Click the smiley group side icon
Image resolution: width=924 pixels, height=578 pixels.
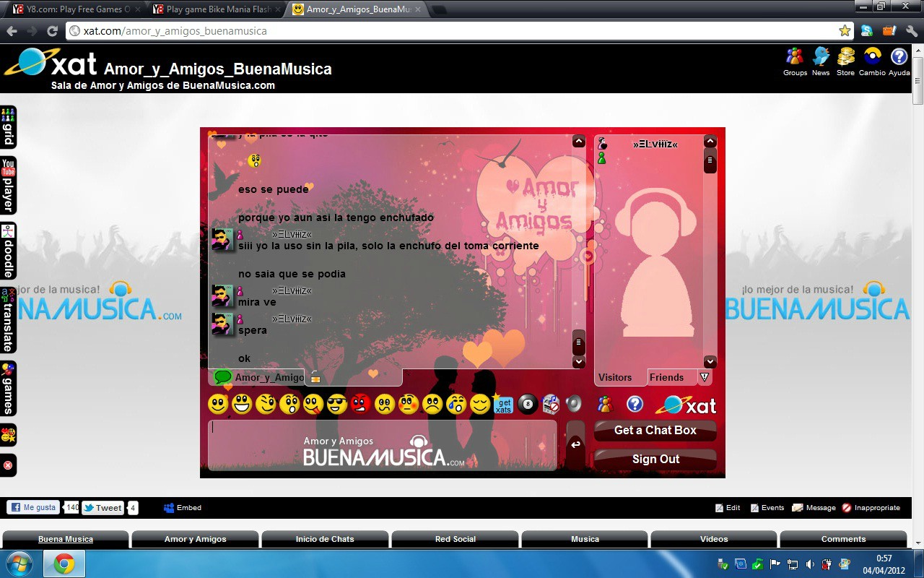click(8, 435)
